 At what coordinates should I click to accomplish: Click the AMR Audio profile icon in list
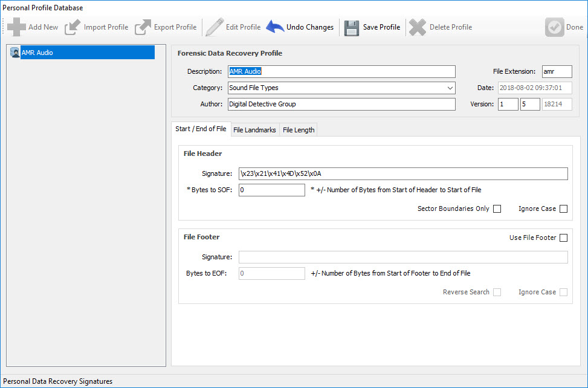click(15, 53)
